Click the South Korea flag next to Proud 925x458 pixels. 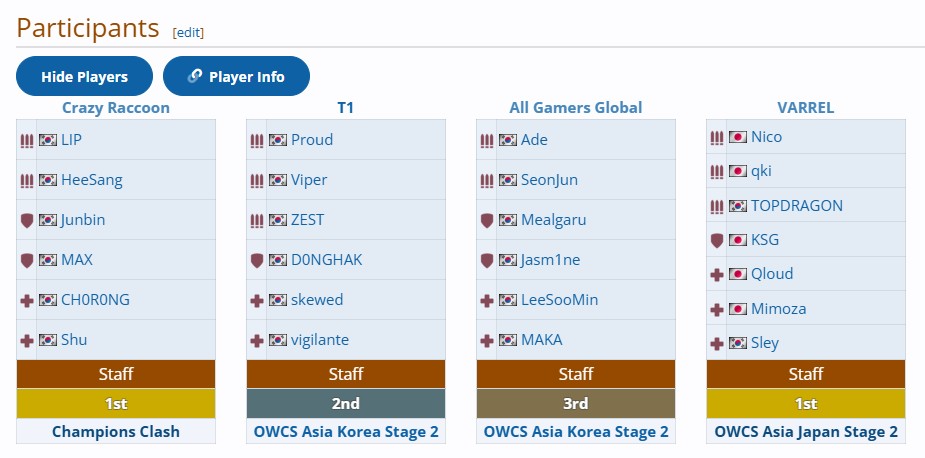(278, 140)
